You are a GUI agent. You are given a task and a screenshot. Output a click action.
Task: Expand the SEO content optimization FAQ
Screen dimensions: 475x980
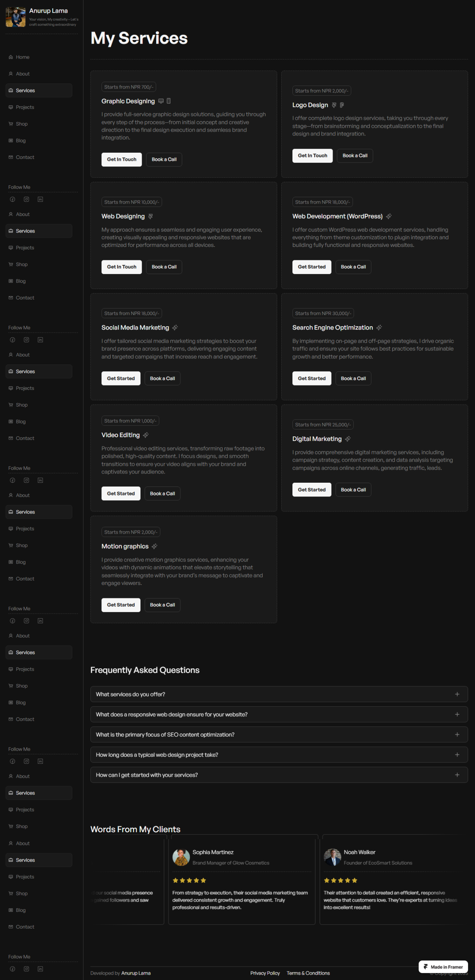point(279,735)
